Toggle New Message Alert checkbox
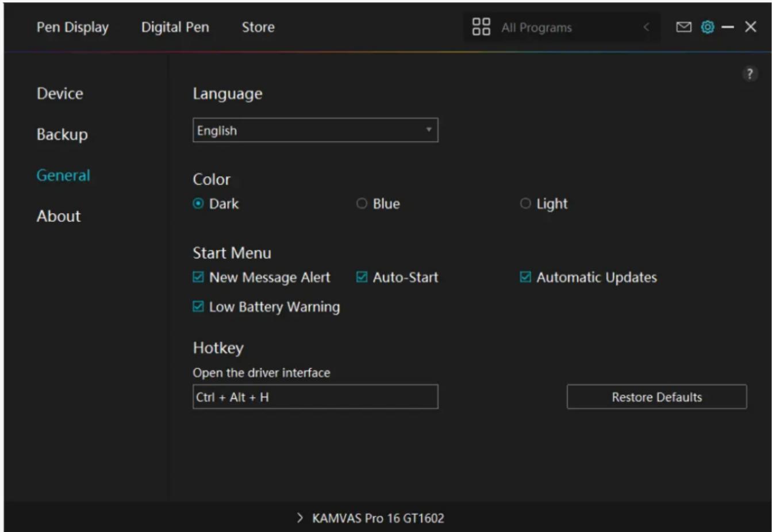 point(198,277)
